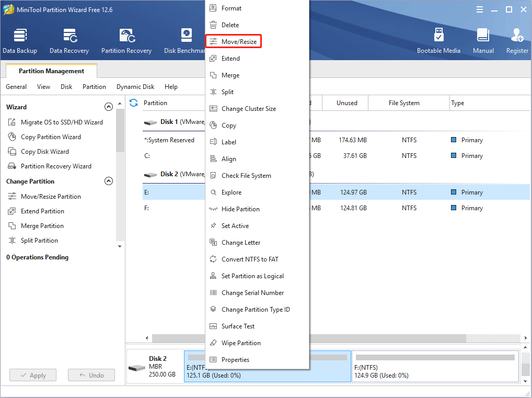532x398 pixels.
Task: Open the Manual
Action: point(483,41)
